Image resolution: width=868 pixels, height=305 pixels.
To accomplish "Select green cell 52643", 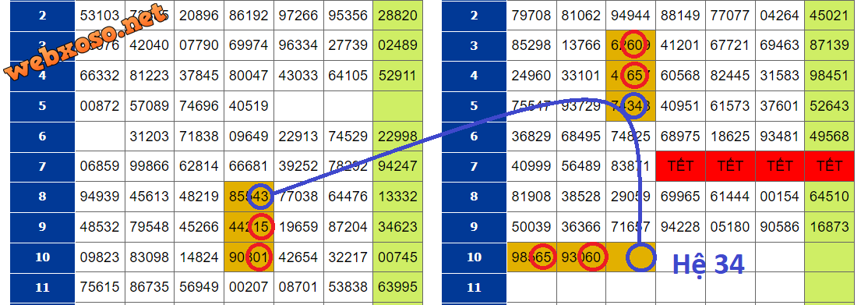I will [x=829, y=105].
